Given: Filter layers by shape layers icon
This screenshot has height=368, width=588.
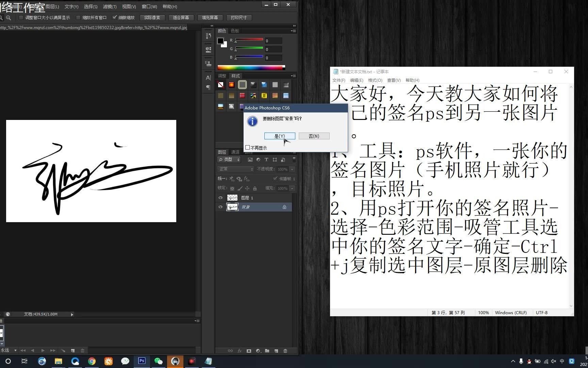Looking at the screenshot, I should [x=275, y=159].
